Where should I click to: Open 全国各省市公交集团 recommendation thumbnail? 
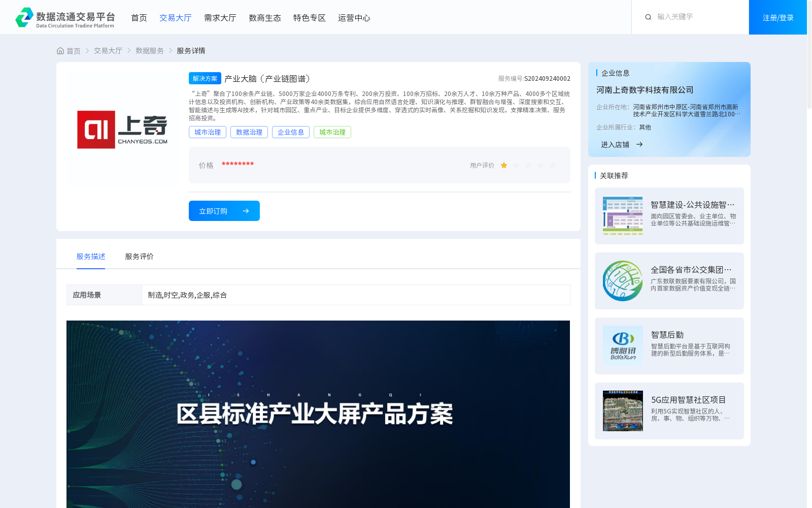tap(623, 281)
